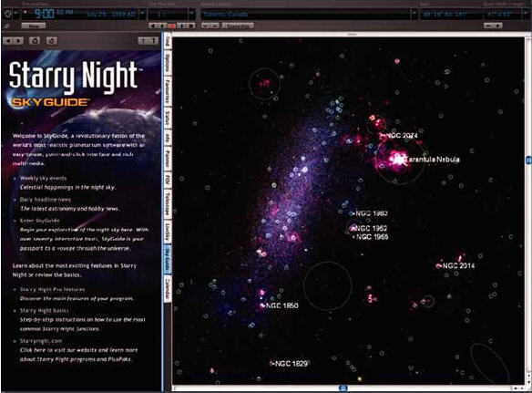Select the NGC 2014 object label
The width and height of the screenshot is (532, 393).
pos(459,265)
